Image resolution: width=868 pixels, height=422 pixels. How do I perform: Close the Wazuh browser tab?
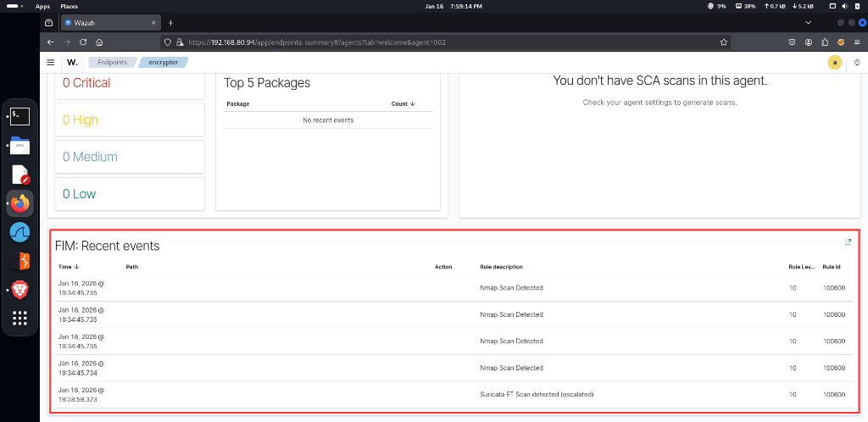154,23
